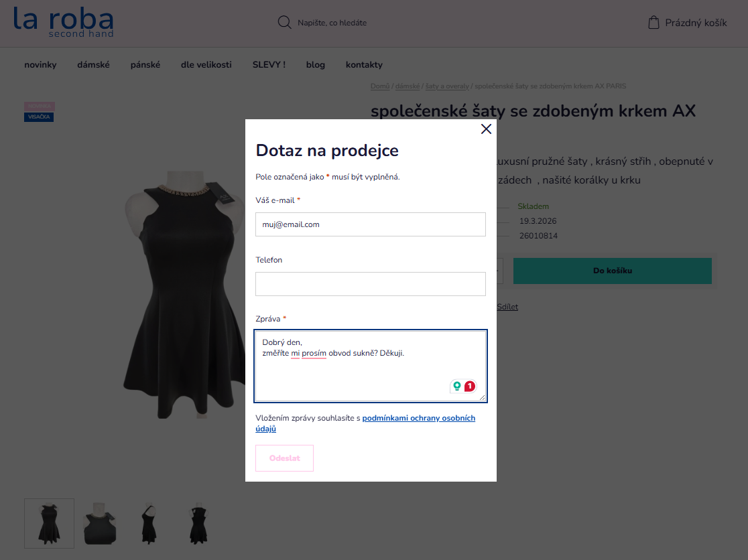Open the red error badge showing 1
The image size is (748, 560).
(x=470, y=386)
